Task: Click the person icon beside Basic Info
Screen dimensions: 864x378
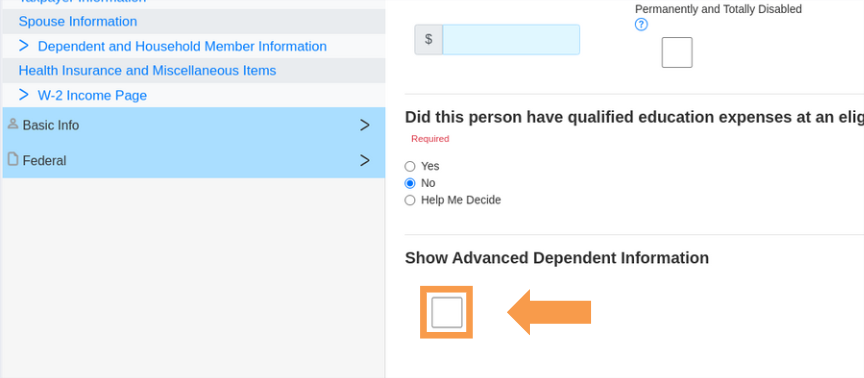Action: tap(13, 124)
